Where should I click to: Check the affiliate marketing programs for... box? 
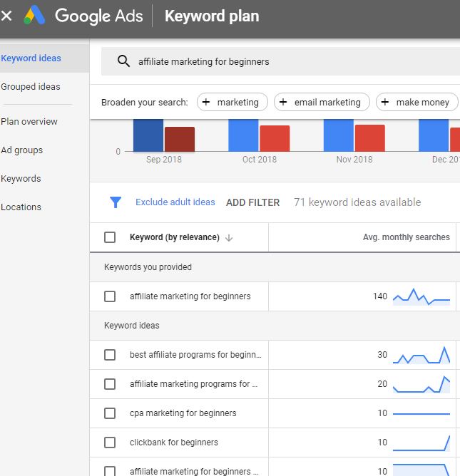tap(110, 384)
